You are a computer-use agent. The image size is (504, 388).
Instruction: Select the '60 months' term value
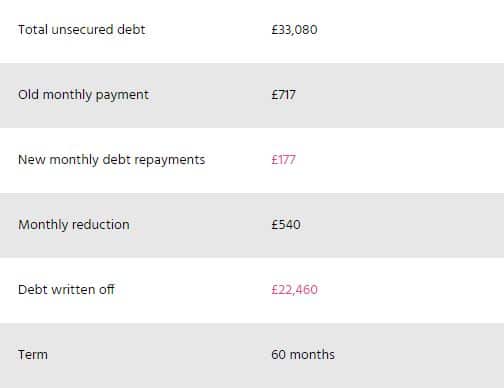[x=303, y=354]
